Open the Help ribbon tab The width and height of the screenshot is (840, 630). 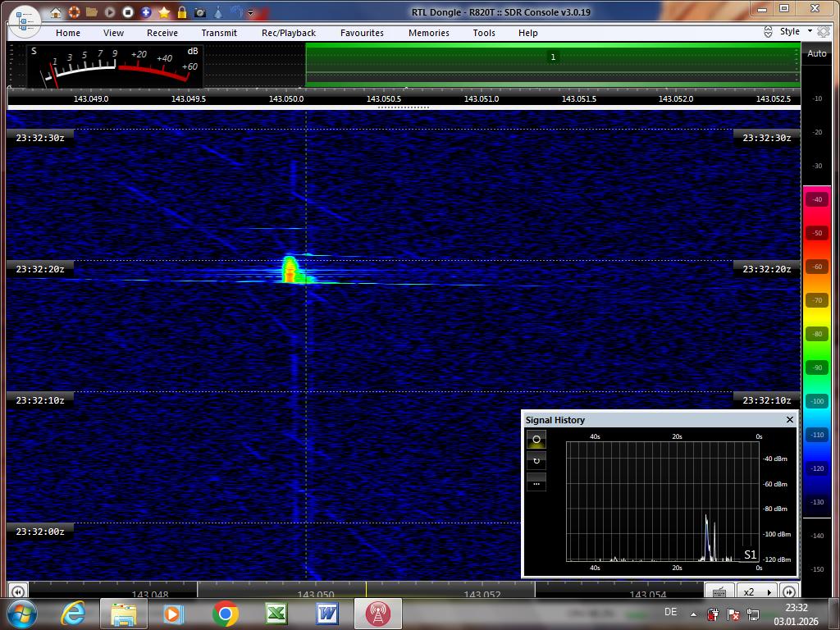527,33
